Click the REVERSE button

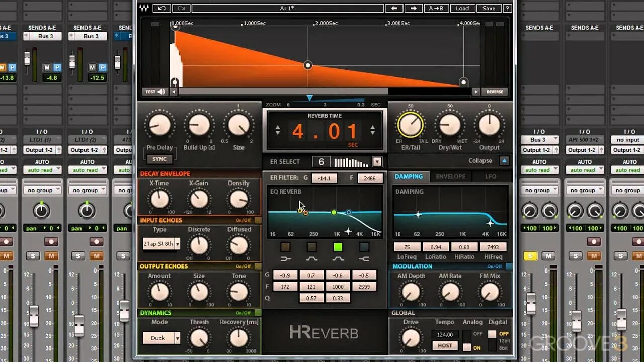click(x=495, y=92)
